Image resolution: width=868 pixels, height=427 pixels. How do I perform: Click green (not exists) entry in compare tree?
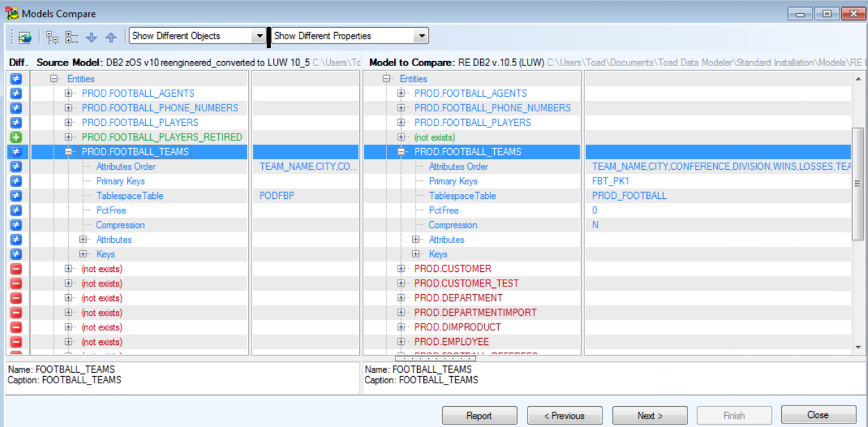pos(434,137)
